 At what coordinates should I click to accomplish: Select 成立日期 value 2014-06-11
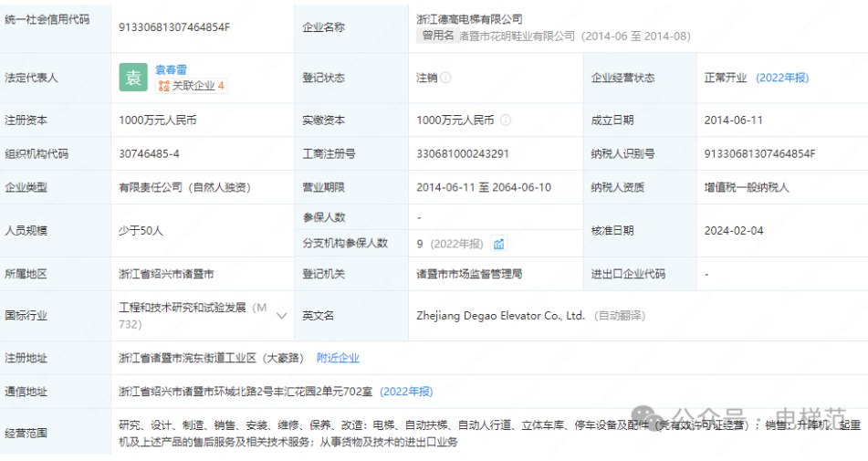tap(734, 120)
